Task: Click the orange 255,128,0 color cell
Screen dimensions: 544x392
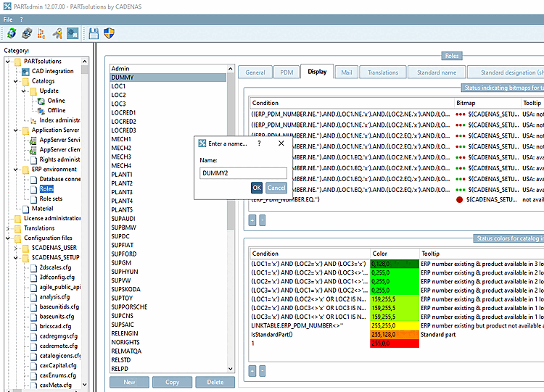Action: coord(394,335)
